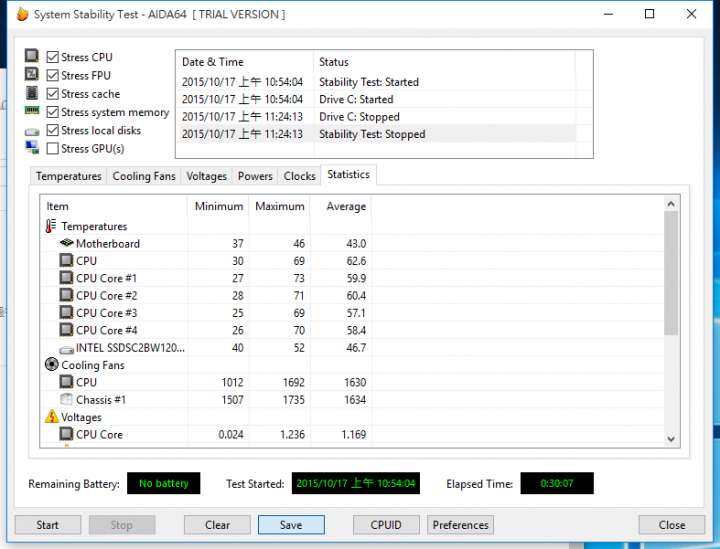Click the Average column header
The width and height of the screenshot is (720, 549).
[x=341, y=206]
